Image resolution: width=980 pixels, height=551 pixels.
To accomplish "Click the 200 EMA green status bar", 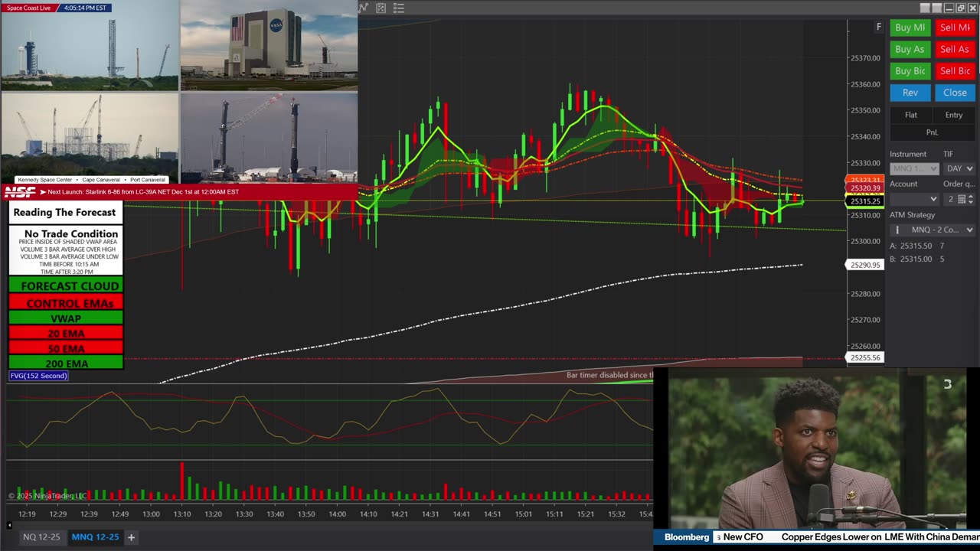I will [66, 364].
